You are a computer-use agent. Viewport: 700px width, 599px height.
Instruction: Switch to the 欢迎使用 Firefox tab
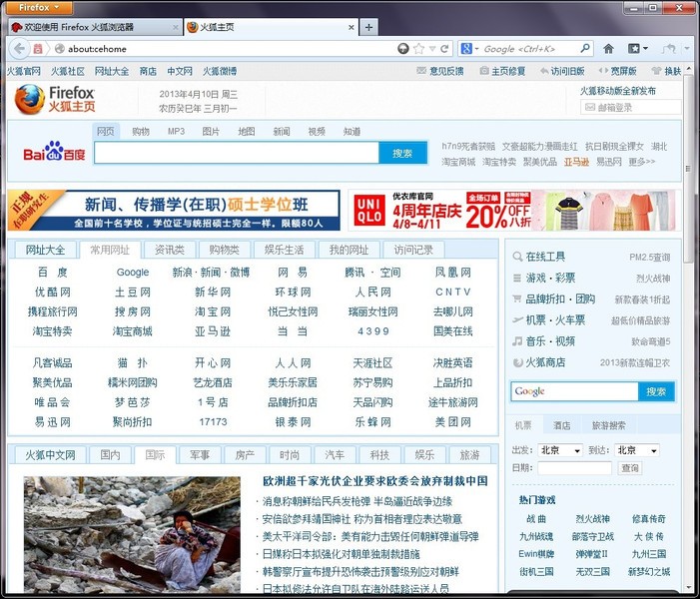tap(95, 27)
